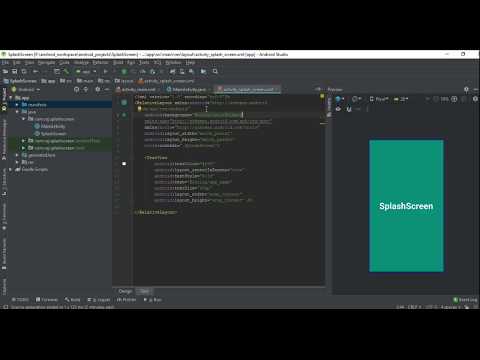Click the SplashScreen breadcrumb
Screen dimensions: 480x360
pos(20,81)
